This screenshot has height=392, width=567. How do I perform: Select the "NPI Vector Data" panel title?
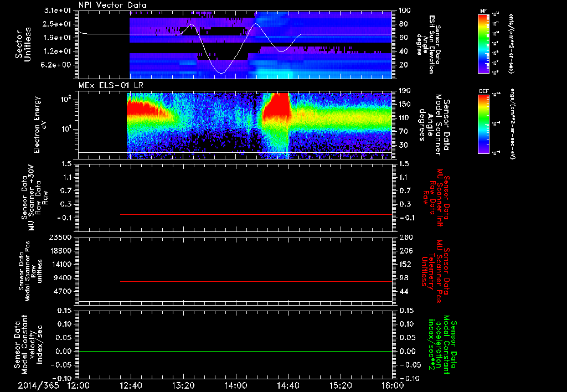click(x=113, y=5)
